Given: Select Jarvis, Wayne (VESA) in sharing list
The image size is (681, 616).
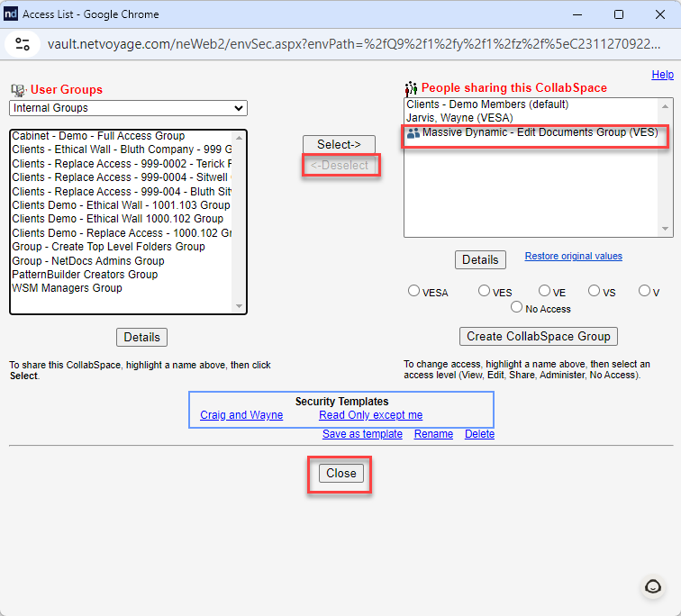Looking at the screenshot, I should point(459,118).
